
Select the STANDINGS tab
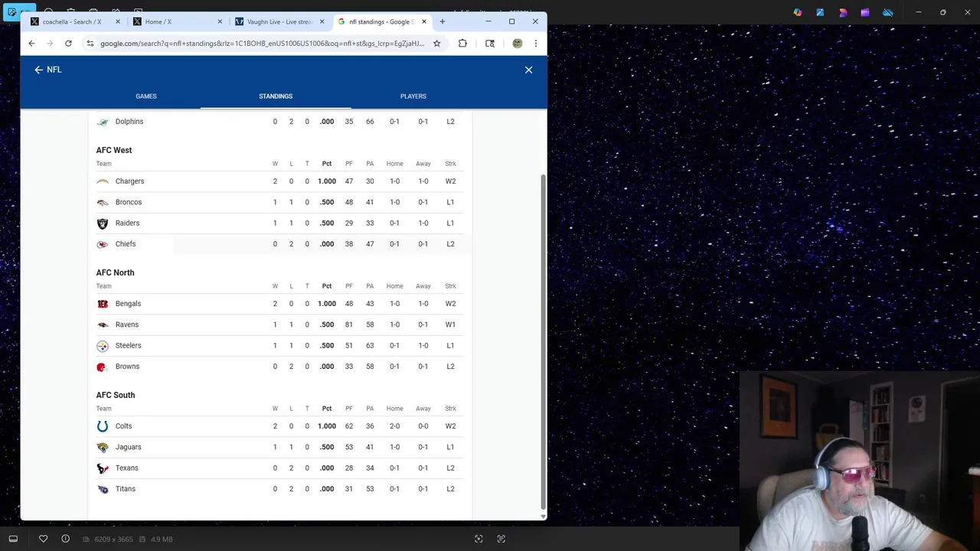click(276, 96)
